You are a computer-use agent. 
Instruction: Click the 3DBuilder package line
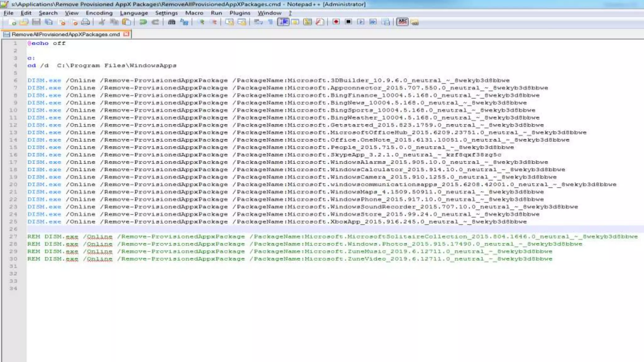tap(268, 80)
